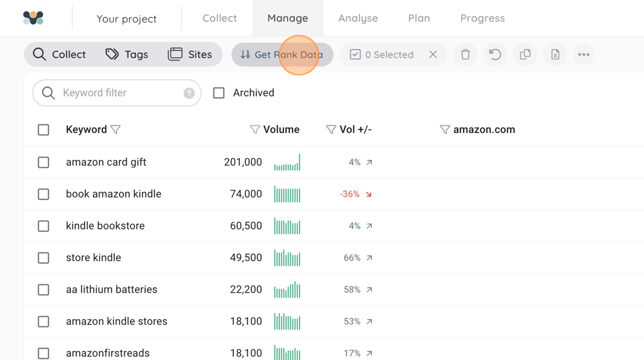Screen dimensions: 644x360
Task: Click the undo restore icon
Action: tap(495, 54)
